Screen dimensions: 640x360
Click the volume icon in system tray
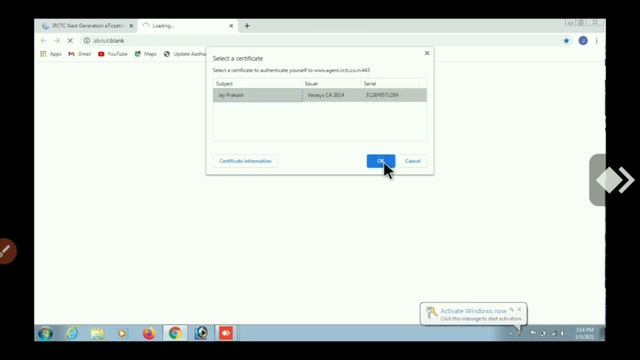point(562,333)
